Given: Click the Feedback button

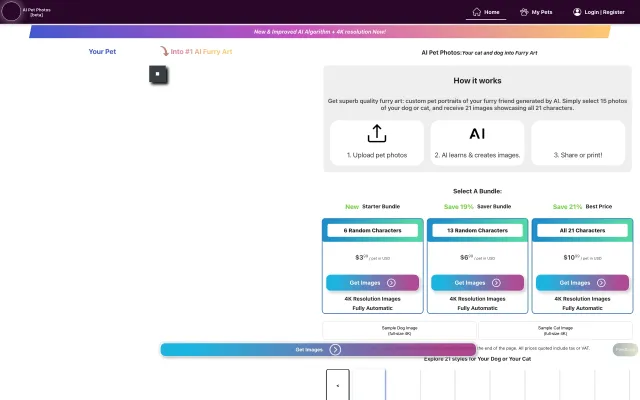Looking at the screenshot, I should [x=625, y=349].
